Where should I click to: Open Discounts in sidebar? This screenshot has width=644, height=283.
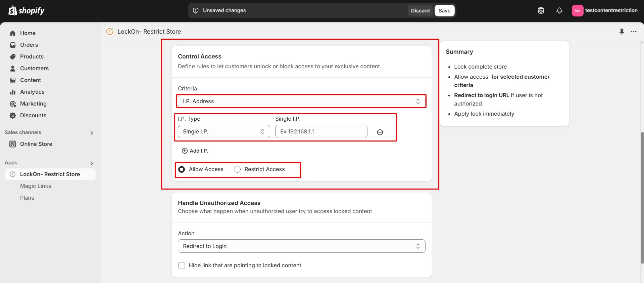pyautogui.click(x=33, y=115)
